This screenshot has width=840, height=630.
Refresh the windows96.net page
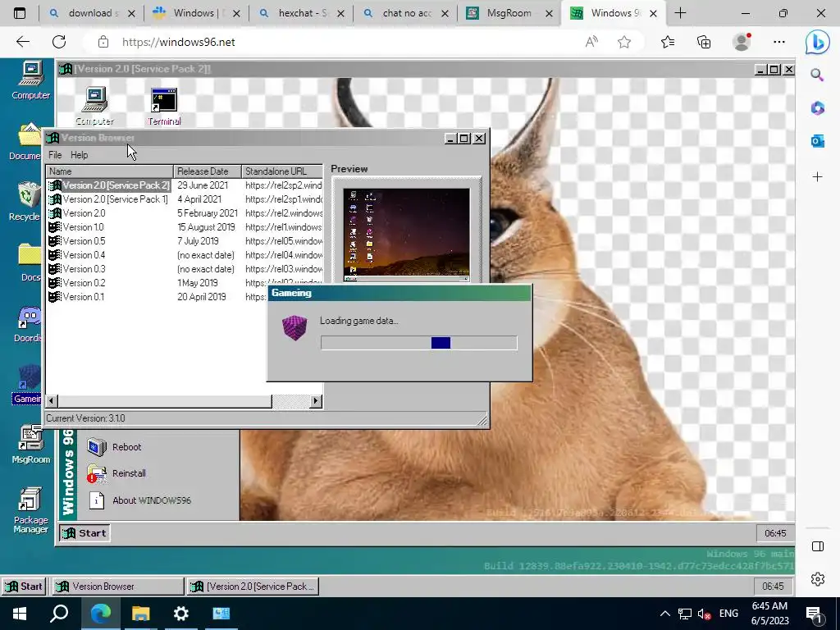59,42
